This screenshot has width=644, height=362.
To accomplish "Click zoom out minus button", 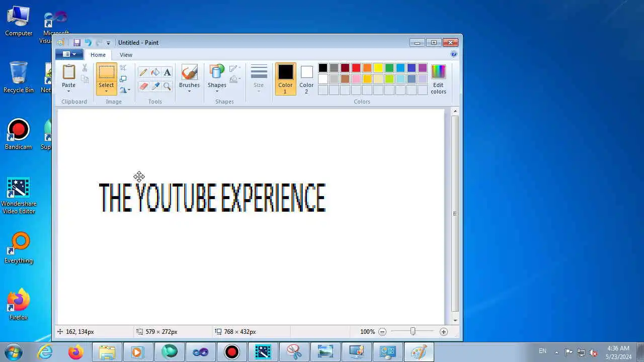I will [382, 332].
